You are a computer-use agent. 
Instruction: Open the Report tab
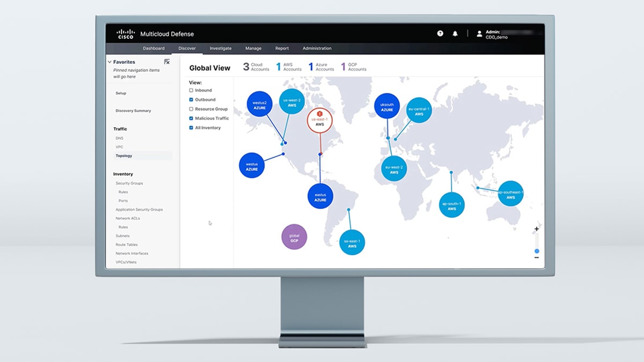(x=282, y=48)
